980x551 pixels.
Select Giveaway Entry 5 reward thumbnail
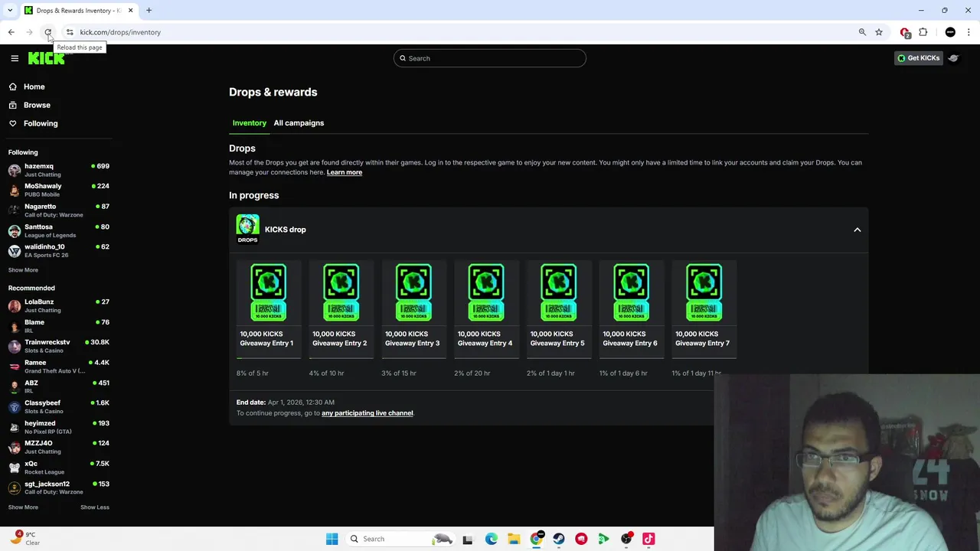click(558, 292)
